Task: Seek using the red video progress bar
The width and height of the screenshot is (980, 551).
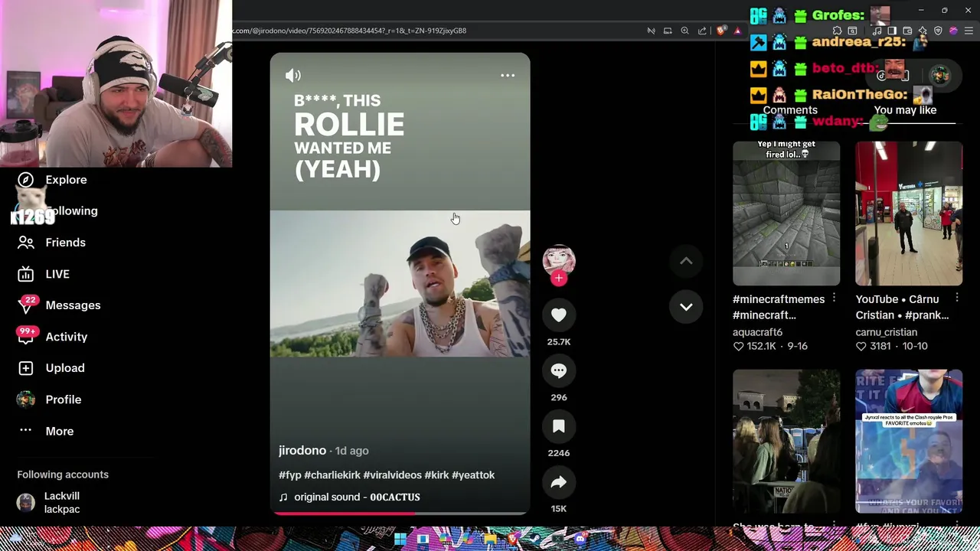Action: pyautogui.click(x=400, y=514)
